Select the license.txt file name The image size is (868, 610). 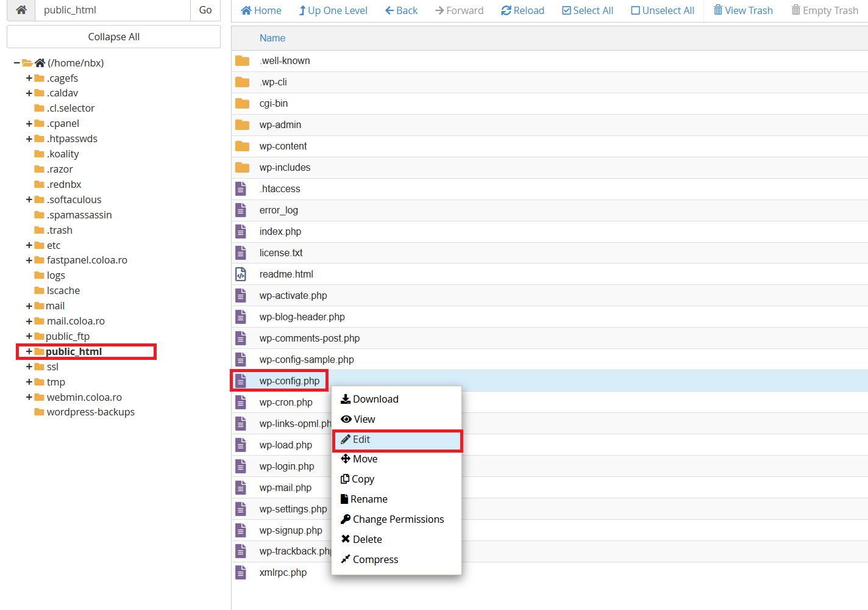tap(281, 253)
